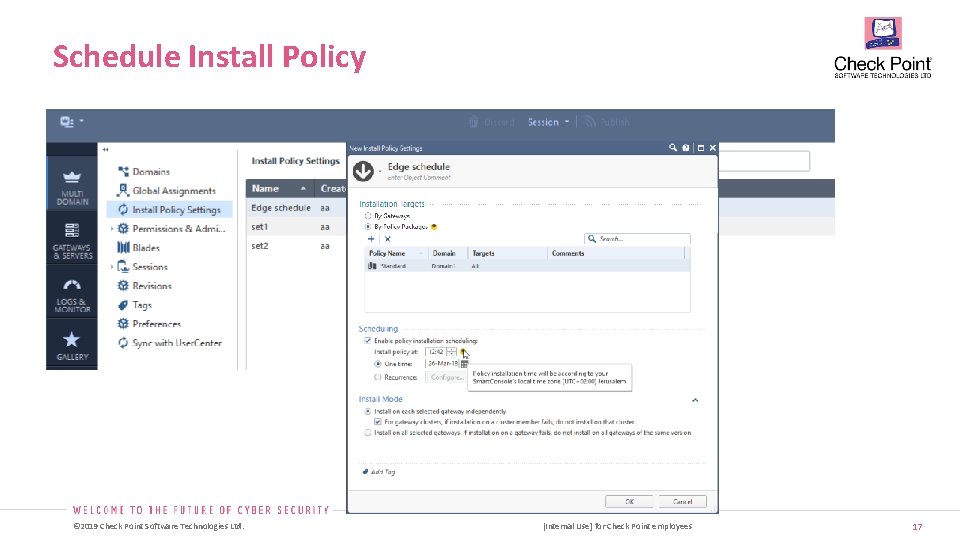The height and width of the screenshot is (540, 960).
Task: Select the By Policy Packages radio button
Action: point(368,227)
